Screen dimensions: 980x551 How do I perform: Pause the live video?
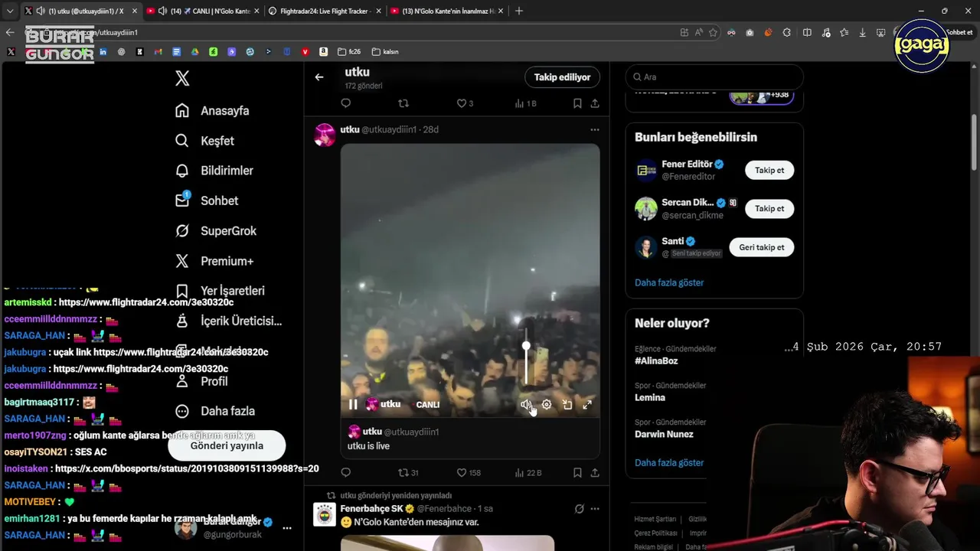pos(353,404)
